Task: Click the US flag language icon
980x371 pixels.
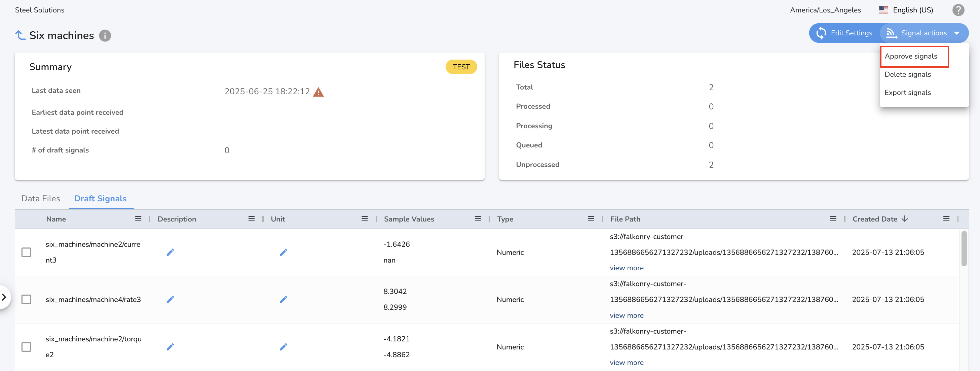Action: 883,10
